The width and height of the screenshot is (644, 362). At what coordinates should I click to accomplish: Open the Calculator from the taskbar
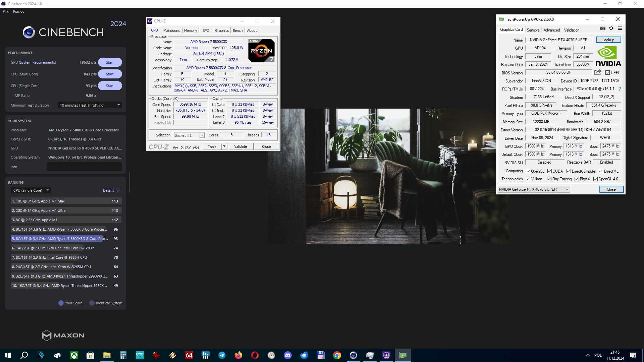click(x=123, y=355)
